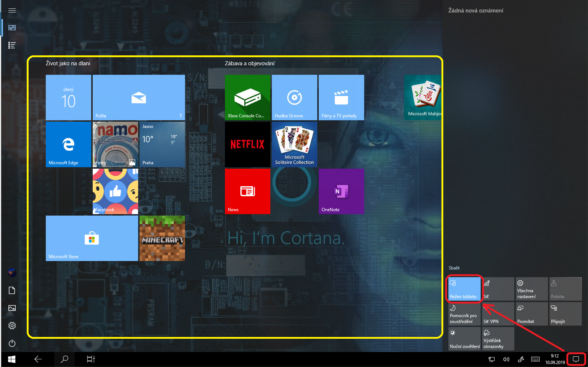Collapse quick actions with Sbalit
The image size is (588, 367).
[454, 268]
